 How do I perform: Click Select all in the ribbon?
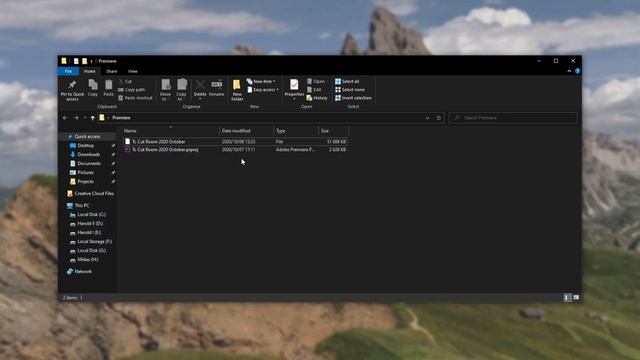coord(347,82)
